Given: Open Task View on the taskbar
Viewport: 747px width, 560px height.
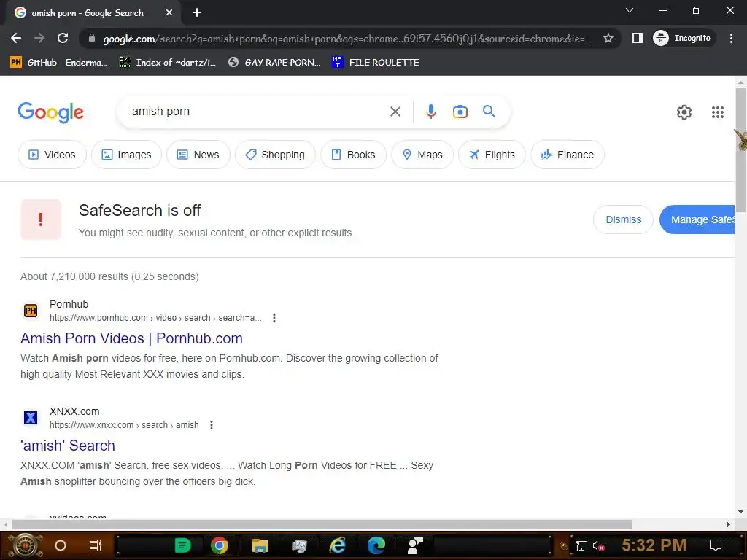Looking at the screenshot, I should (x=96, y=545).
